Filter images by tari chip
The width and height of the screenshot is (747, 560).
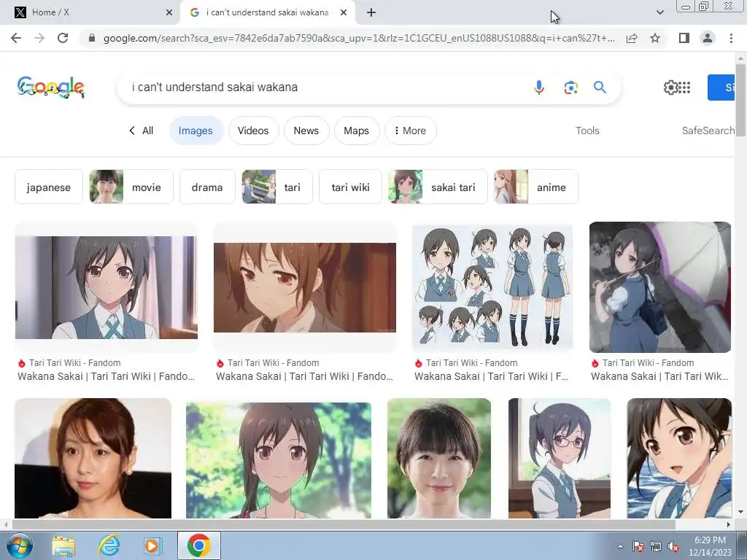[276, 187]
